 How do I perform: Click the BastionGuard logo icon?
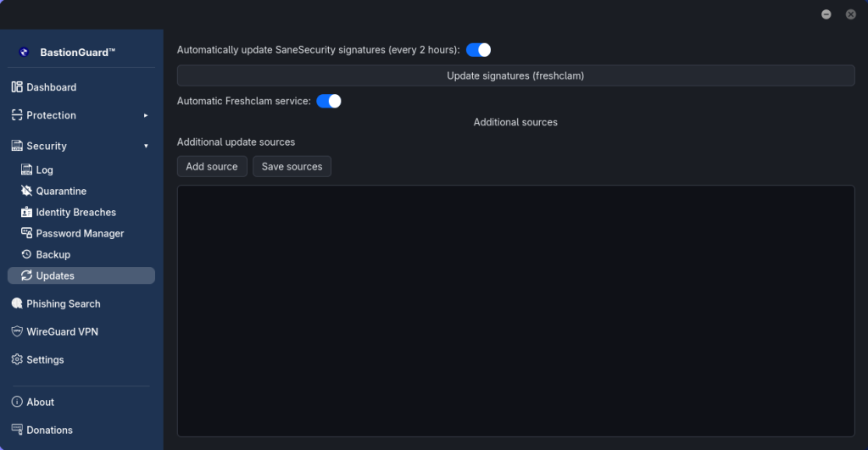tap(24, 52)
